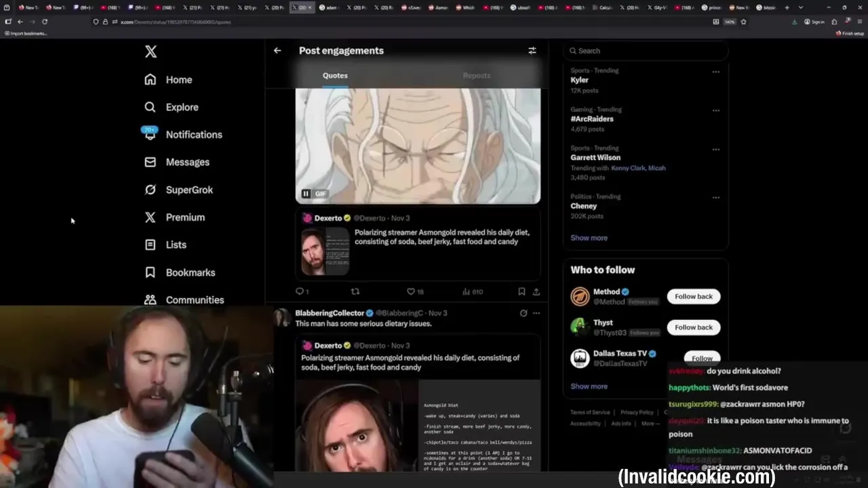Open the #ArcRaiders trending topic
The width and height of the screenshot is (868, 488).
592,119
